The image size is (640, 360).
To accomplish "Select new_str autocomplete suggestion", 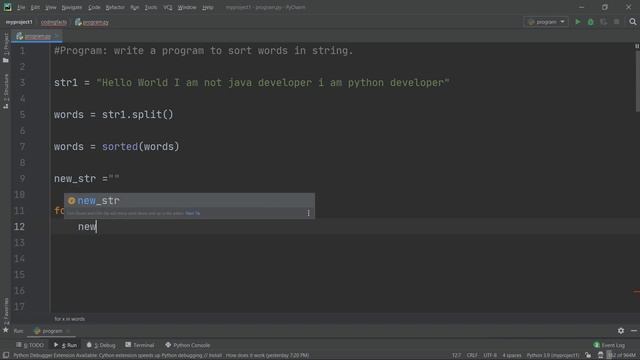I will click(x=189, y=200).
